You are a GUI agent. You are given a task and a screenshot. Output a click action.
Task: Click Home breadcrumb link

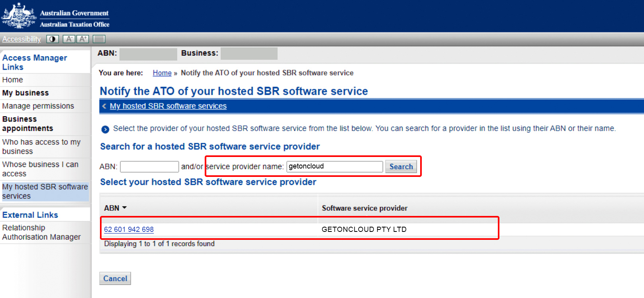(x=162, y=73)
